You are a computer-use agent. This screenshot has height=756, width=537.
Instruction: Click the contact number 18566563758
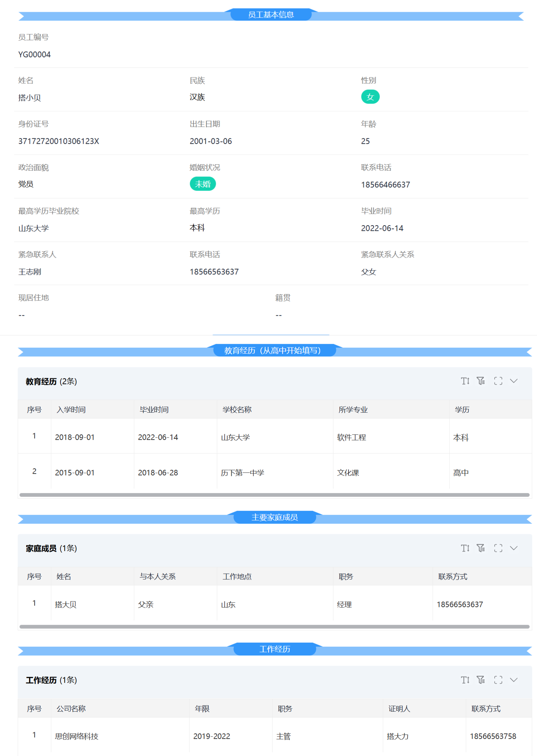click(493, 736)
